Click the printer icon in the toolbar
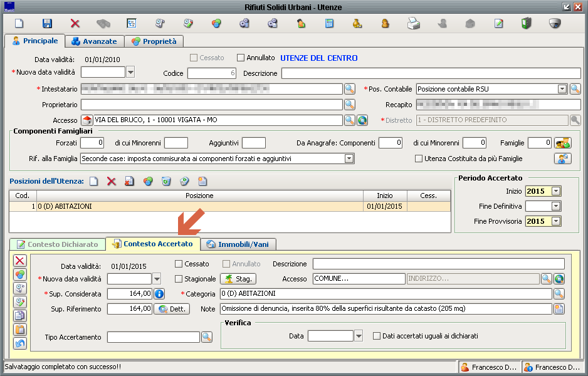The width and height of the screenshot is (588, 376). pyautogui.click(x=414, y=24)
